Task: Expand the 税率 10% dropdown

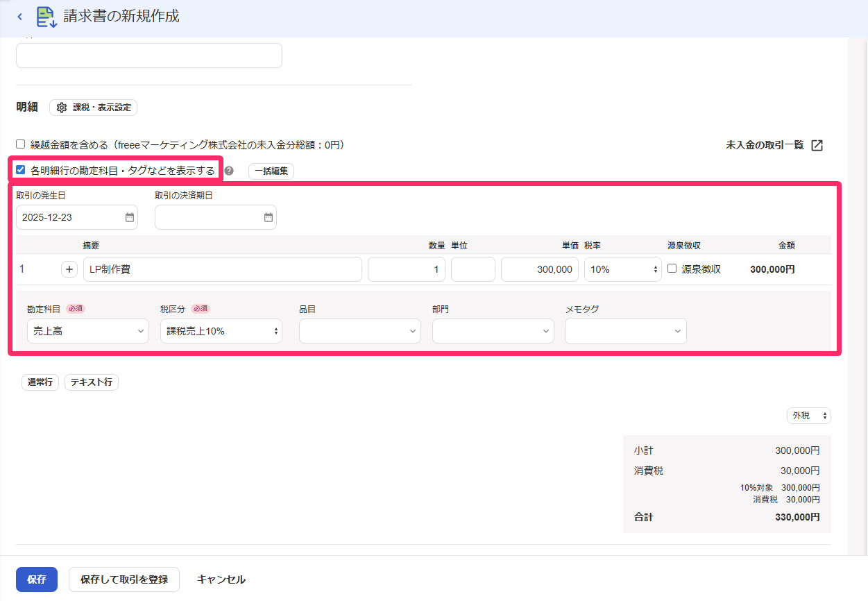Action: (x=623, y=269)
